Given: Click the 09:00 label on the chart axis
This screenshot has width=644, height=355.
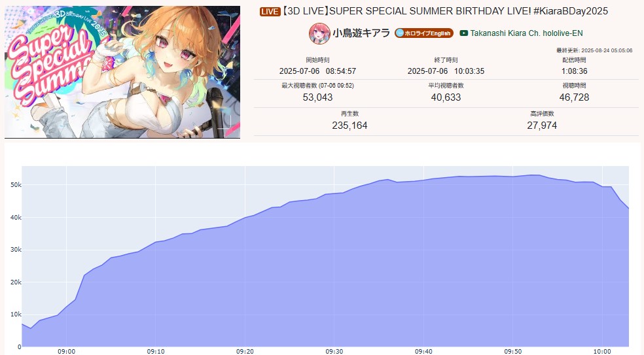Looking at the screenshot, I should pos(67,351).
